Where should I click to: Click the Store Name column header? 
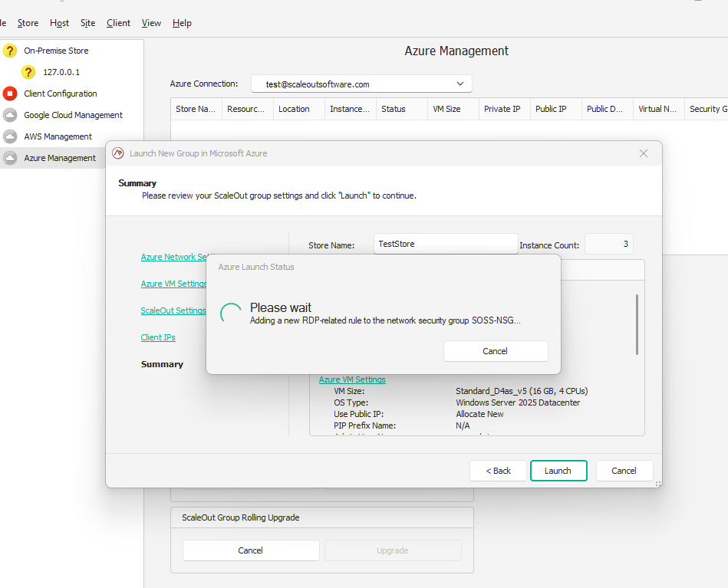(196, 109)
